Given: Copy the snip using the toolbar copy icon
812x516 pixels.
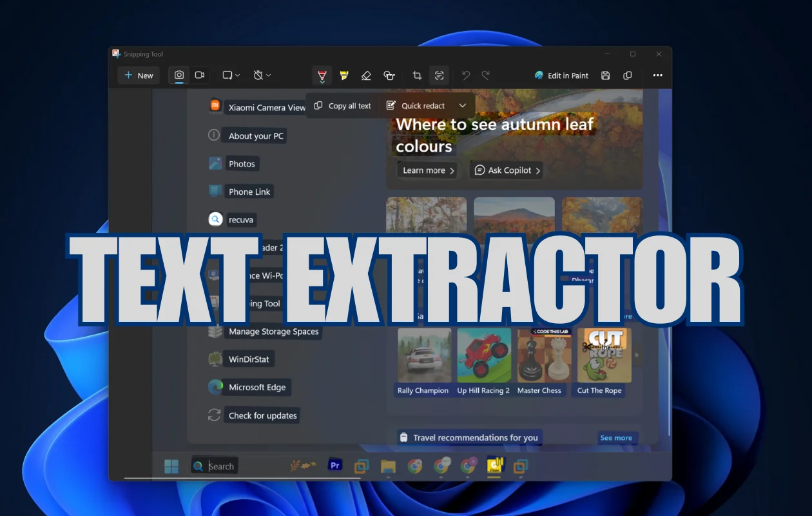Looking at the screenshot, I should pyautogui.click(x=628, y=75).
